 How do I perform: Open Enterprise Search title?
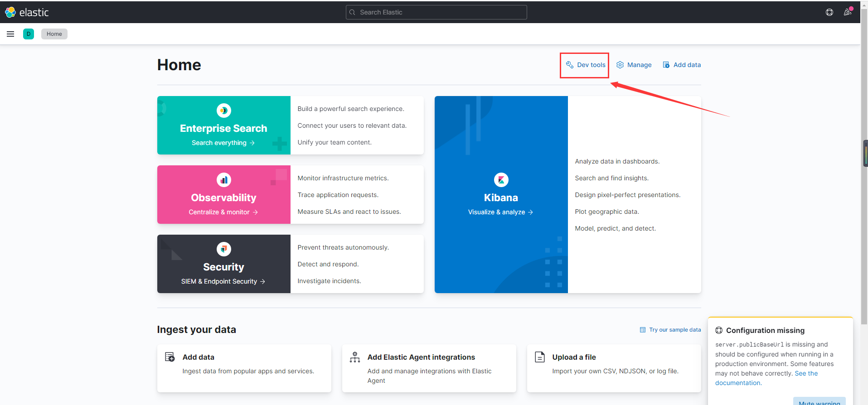pyautogui.click(x=223, y=128)
